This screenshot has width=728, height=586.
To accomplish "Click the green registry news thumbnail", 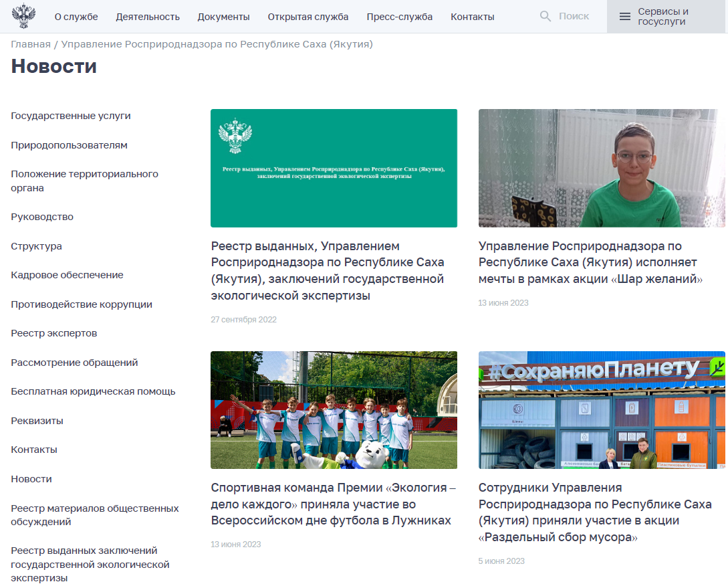I will click(334, 168).
